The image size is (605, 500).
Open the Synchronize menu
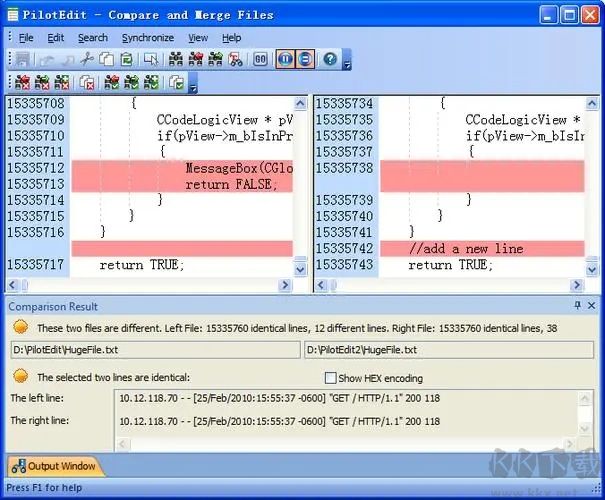pos(147,38)
